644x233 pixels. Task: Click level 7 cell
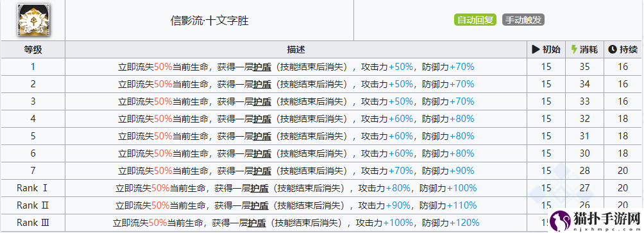33,171
